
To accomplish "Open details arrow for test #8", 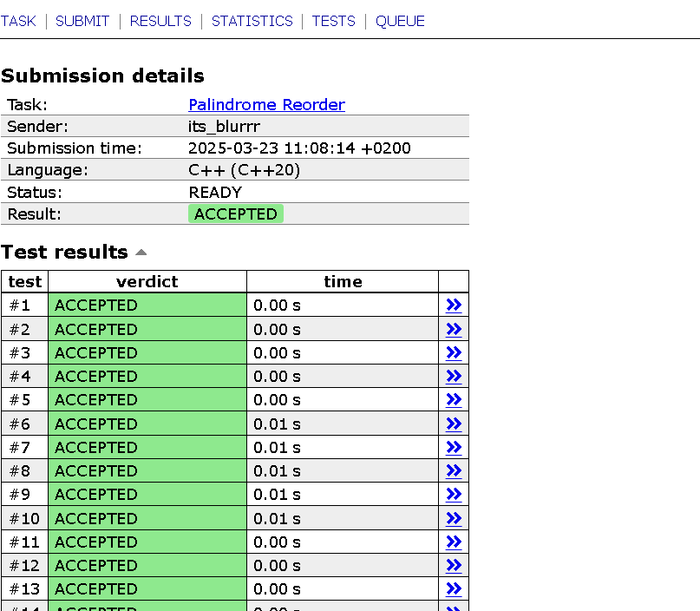I will pos(454,470).
